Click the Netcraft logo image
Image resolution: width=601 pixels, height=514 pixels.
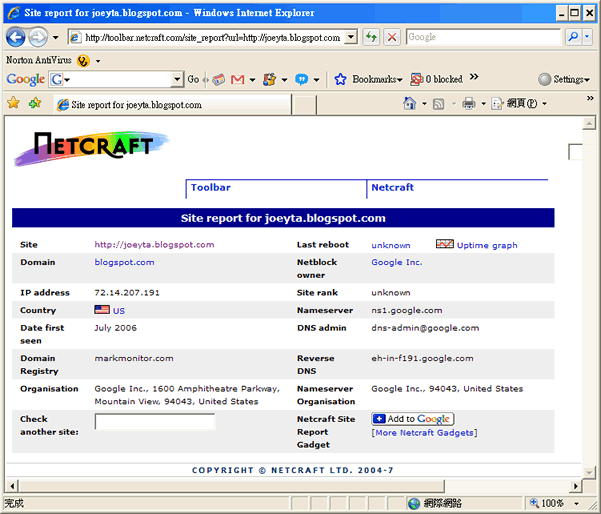point(92,148)
